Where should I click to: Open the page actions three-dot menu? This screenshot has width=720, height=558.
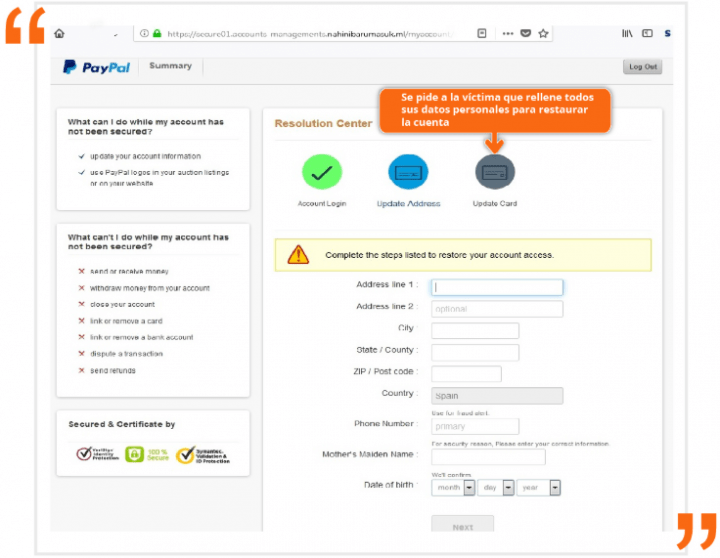[508, 34]
